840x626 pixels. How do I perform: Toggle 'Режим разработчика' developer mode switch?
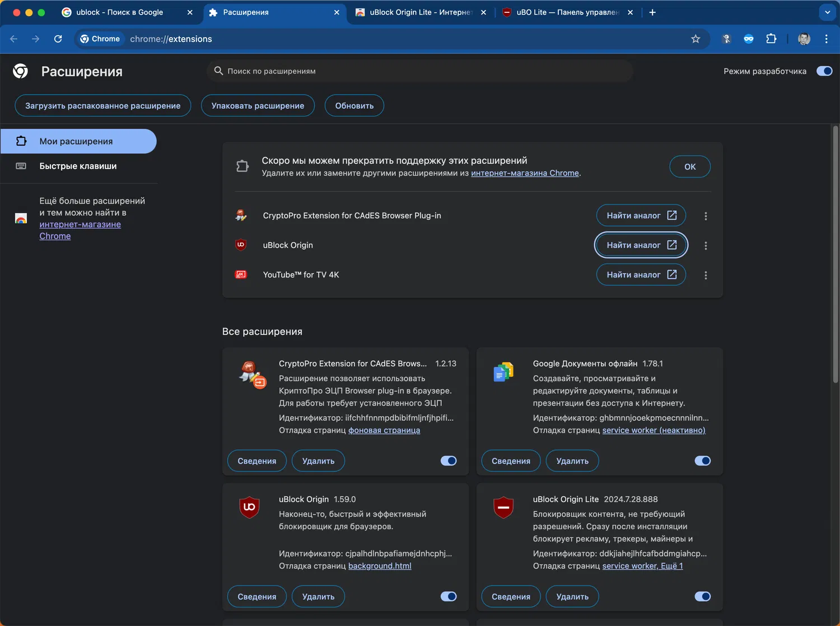(x=824, y=71)
